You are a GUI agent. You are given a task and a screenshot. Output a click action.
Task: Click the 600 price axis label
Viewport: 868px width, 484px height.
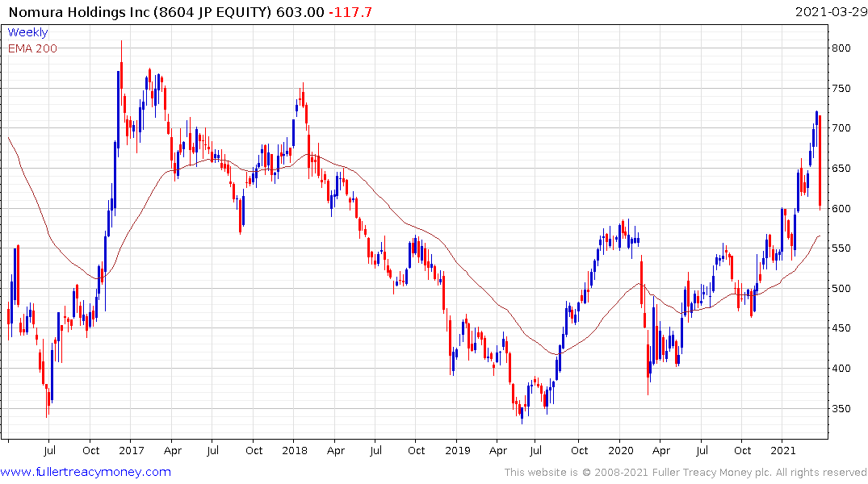pos(841,209)
